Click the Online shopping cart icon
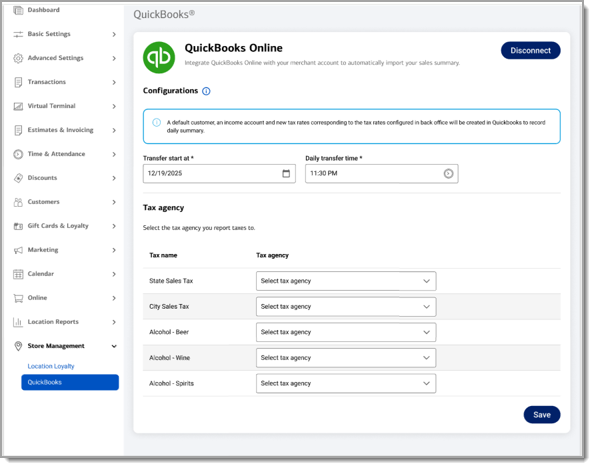The width and height of the screenshot is (594, 468). tap(18, 298)
